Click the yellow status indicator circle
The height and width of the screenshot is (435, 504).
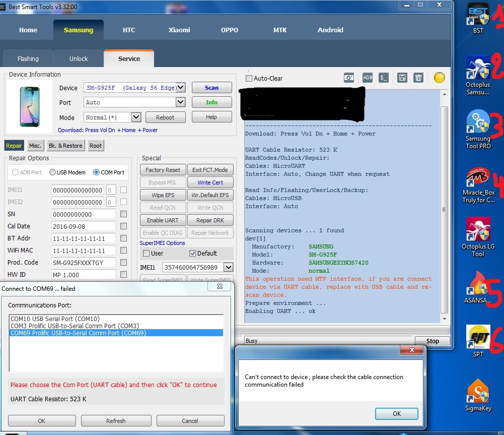(x=439, y=78)
